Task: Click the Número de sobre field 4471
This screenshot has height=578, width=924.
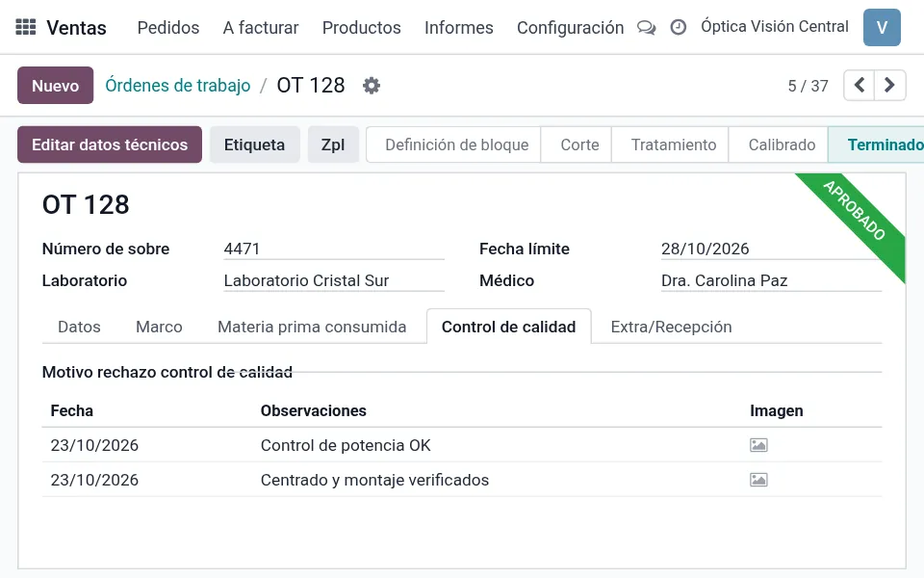Action: pos(334,249)
